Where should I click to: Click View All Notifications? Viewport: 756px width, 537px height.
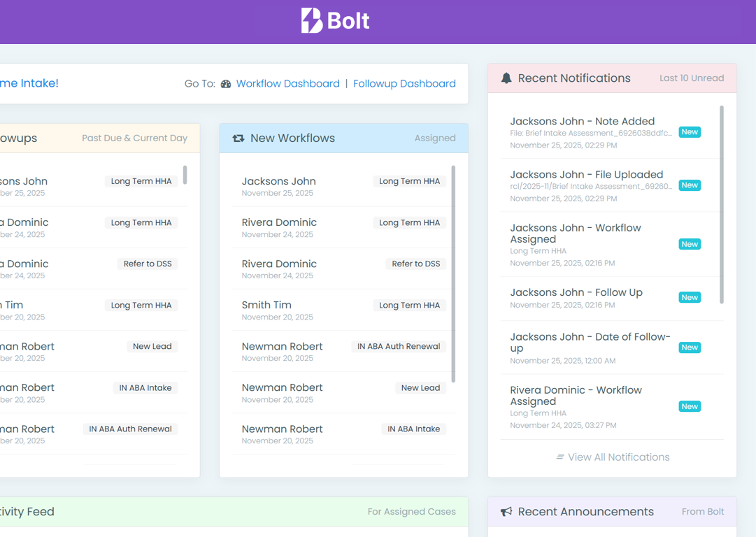(619, 457)
